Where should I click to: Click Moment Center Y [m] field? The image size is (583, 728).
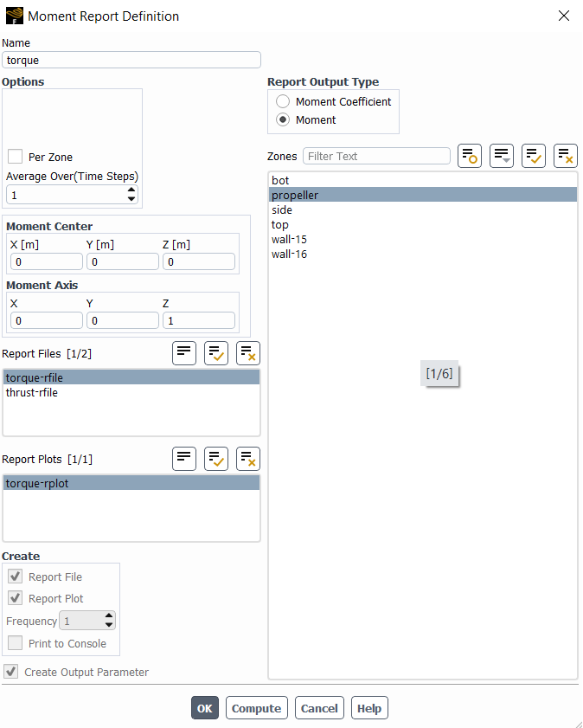coord(123,262)
